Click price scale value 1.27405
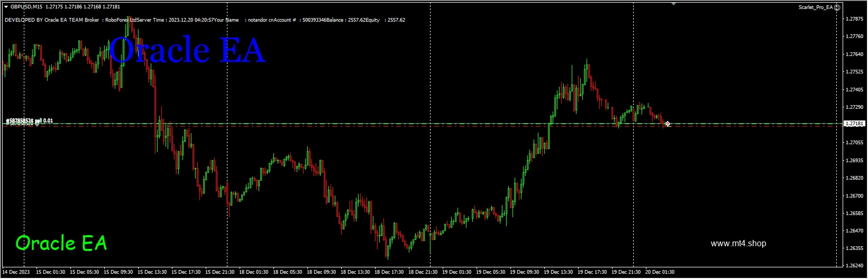The image size is (868, 279). tap(855, 90)
